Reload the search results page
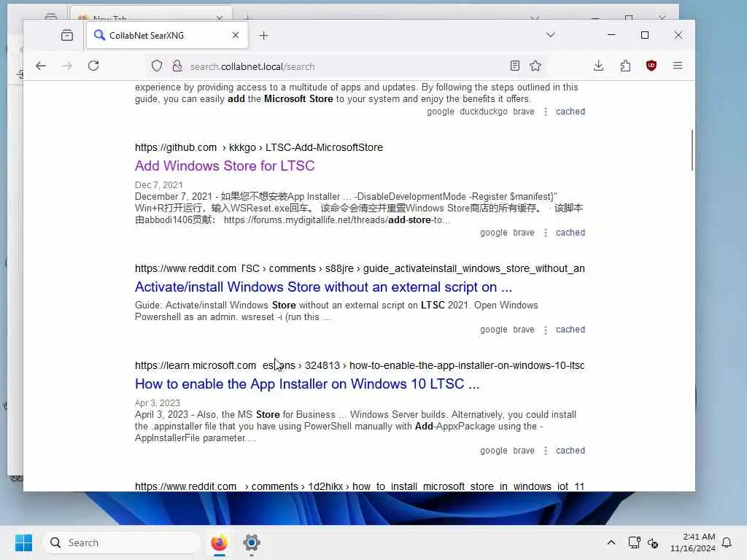The width and height of the screenshot is (747, 560). (93, 66)
